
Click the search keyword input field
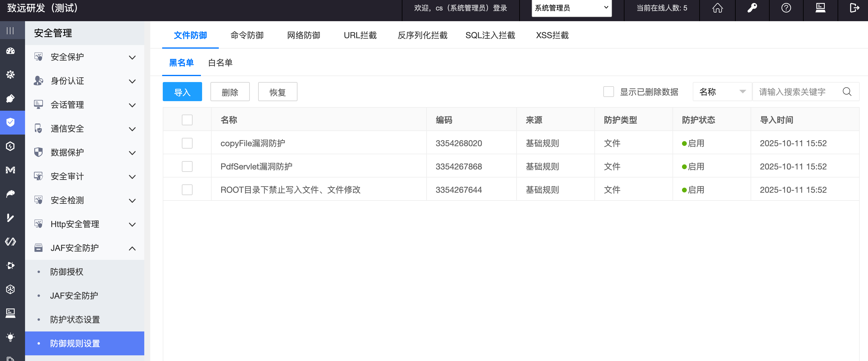pos(795,92)
